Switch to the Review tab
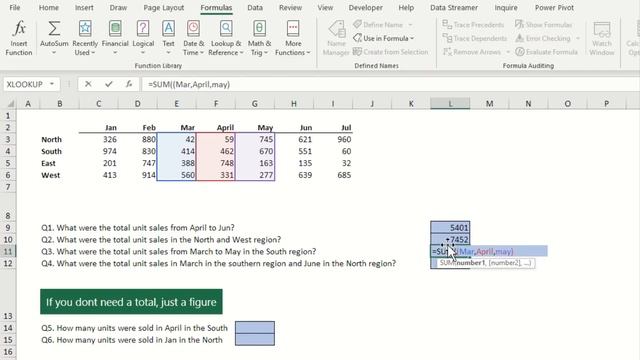The height and width of the screenshot is (360, 640). coord(290,7)
